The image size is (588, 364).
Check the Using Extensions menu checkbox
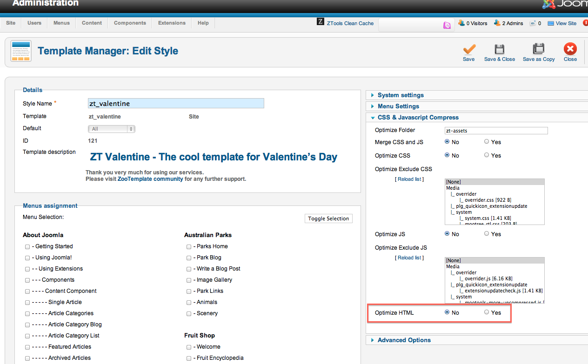27,269
